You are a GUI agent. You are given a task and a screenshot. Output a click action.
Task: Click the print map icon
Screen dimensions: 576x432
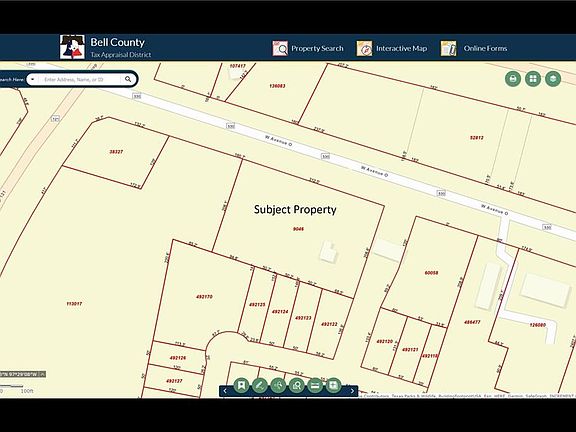[x=513, y=79]
